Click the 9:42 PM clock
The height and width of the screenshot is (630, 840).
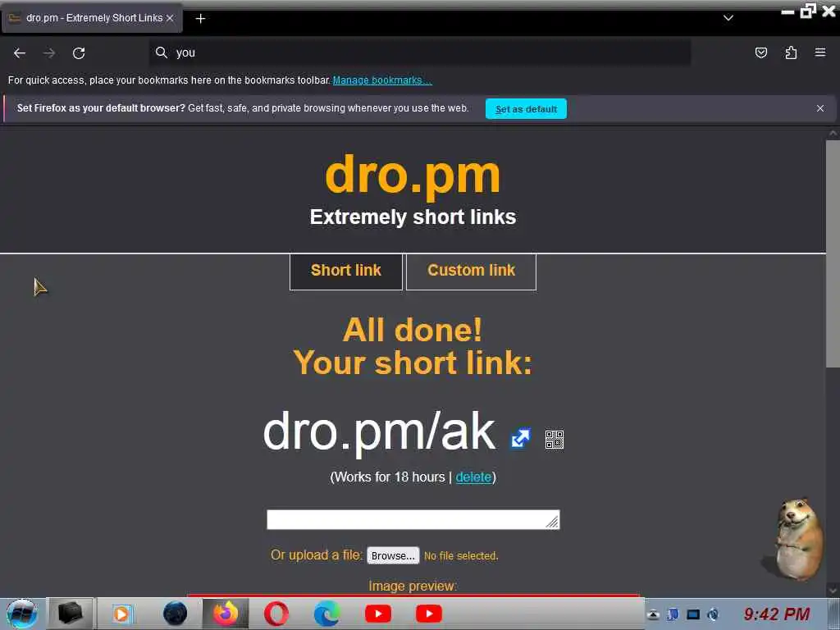coord(777,614)
